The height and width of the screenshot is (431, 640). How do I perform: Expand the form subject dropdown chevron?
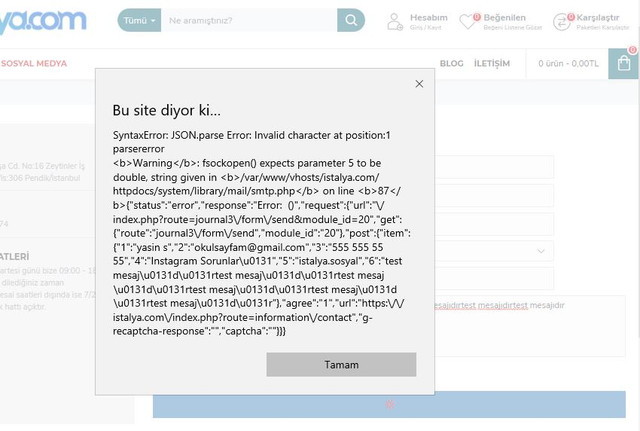[541, 251]
